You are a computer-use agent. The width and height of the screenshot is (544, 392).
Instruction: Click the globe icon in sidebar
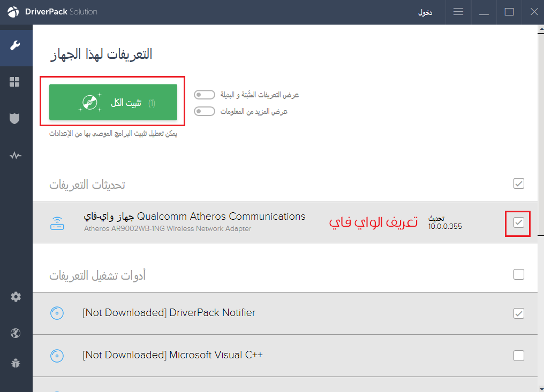click(16, 333)
